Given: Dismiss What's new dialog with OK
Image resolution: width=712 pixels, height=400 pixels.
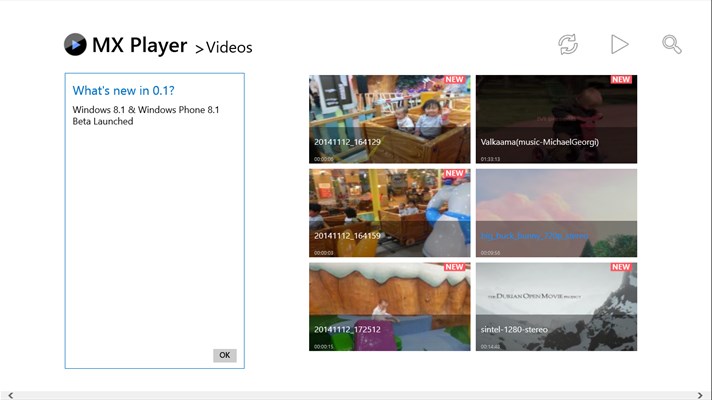Looking at the screenshot, I should [x=225, y=355].
